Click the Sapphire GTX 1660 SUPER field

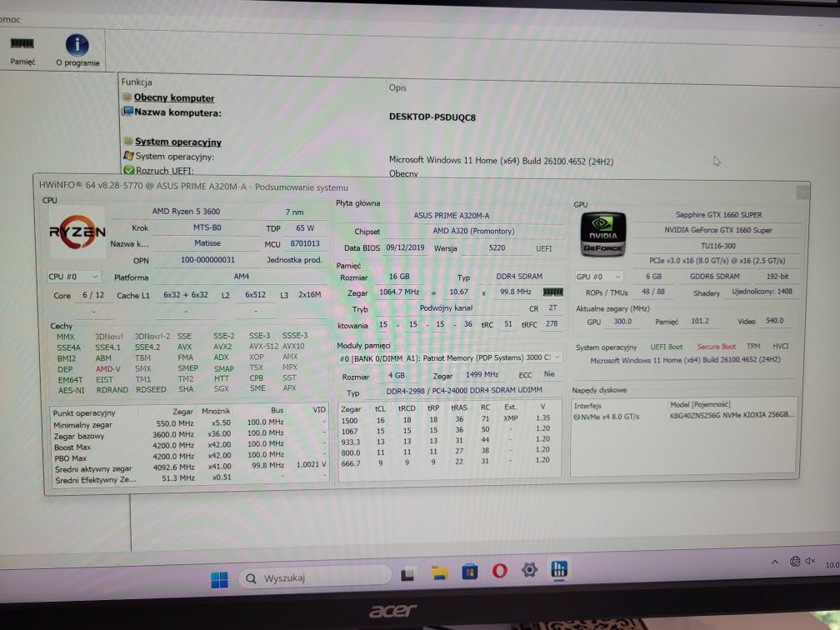(x=718, y=215)
